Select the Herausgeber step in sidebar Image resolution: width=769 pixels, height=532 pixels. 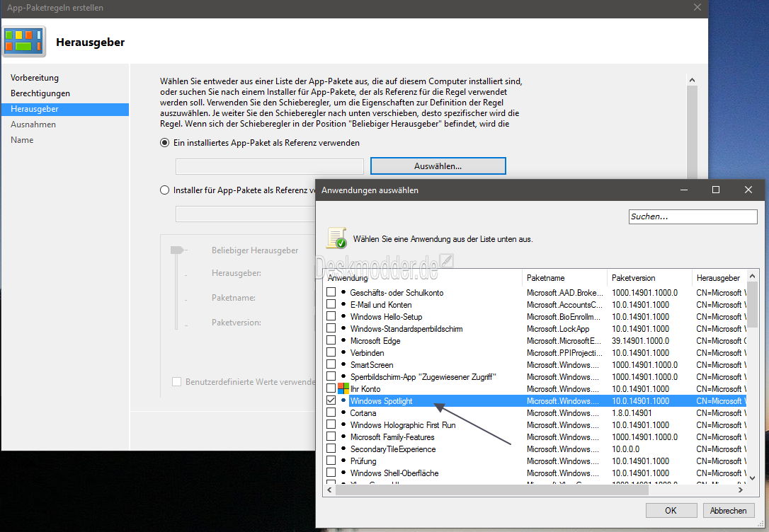click(x=64, y=109)
